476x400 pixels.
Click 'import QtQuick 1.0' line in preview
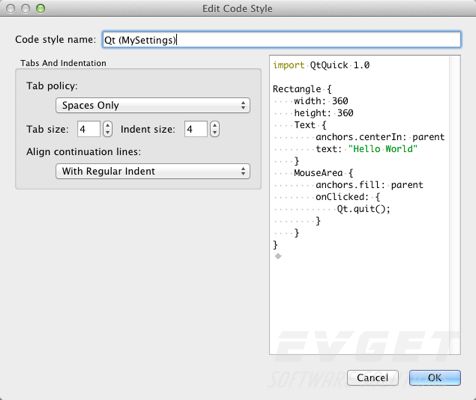tap(321, 65)
